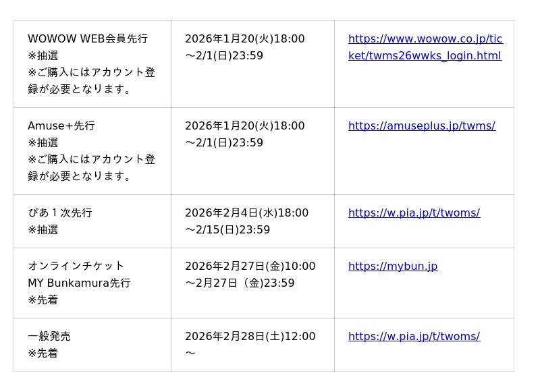The image size is (540, 392).
Task: Click the "一般発売" heading text
Action: tap(49, 337)
